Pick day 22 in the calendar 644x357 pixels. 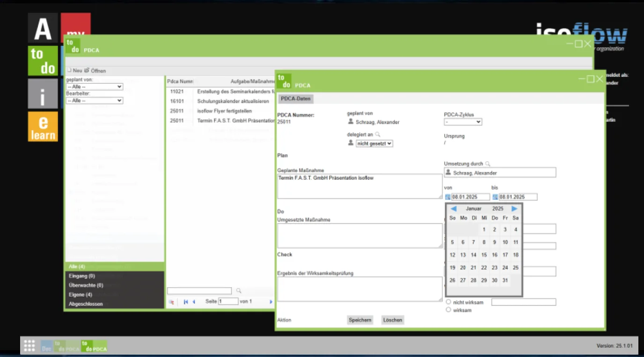484,268
